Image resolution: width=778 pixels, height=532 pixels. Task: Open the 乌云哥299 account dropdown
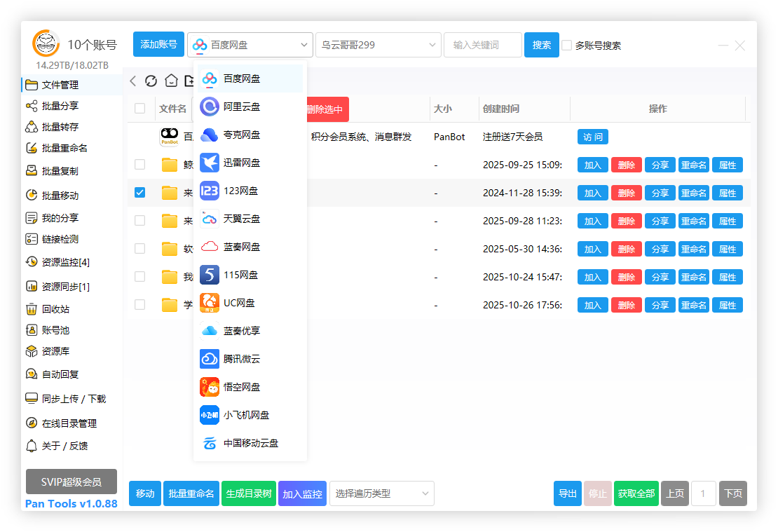click(x=378, y=44)
